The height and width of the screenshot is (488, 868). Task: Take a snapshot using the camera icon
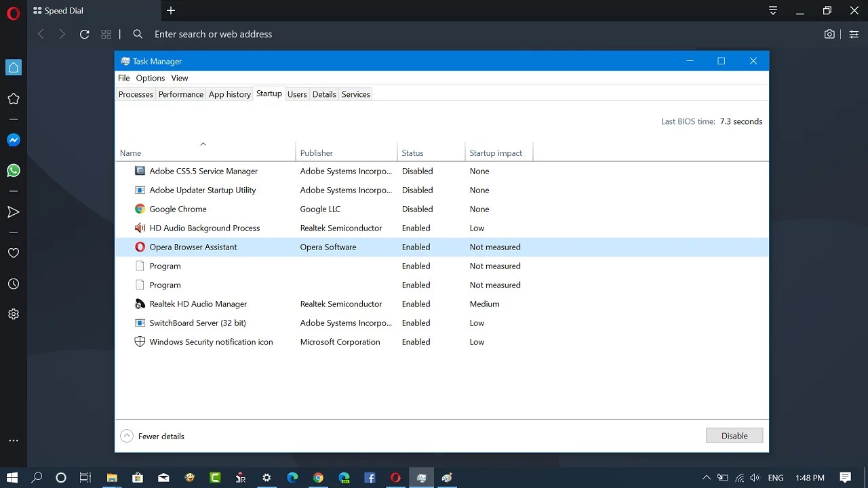coord(829,34)
